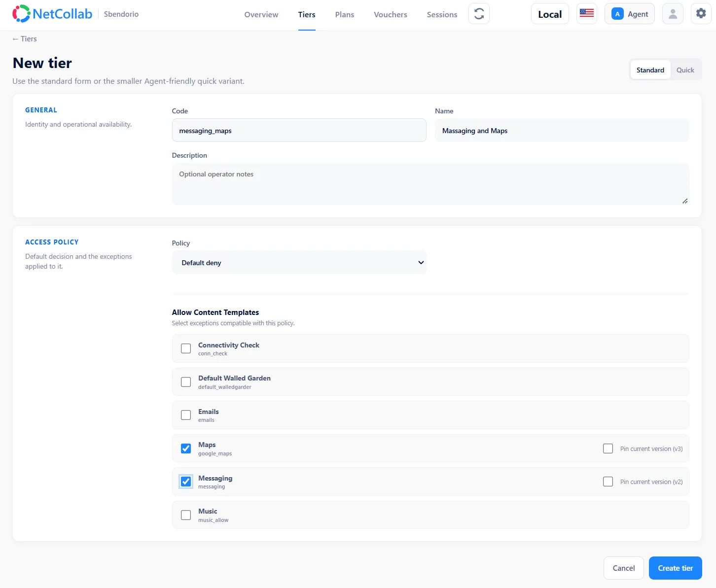Check the Music template
Image resolution: width=716 pixels, height=588 pixels.
(186, 515)
